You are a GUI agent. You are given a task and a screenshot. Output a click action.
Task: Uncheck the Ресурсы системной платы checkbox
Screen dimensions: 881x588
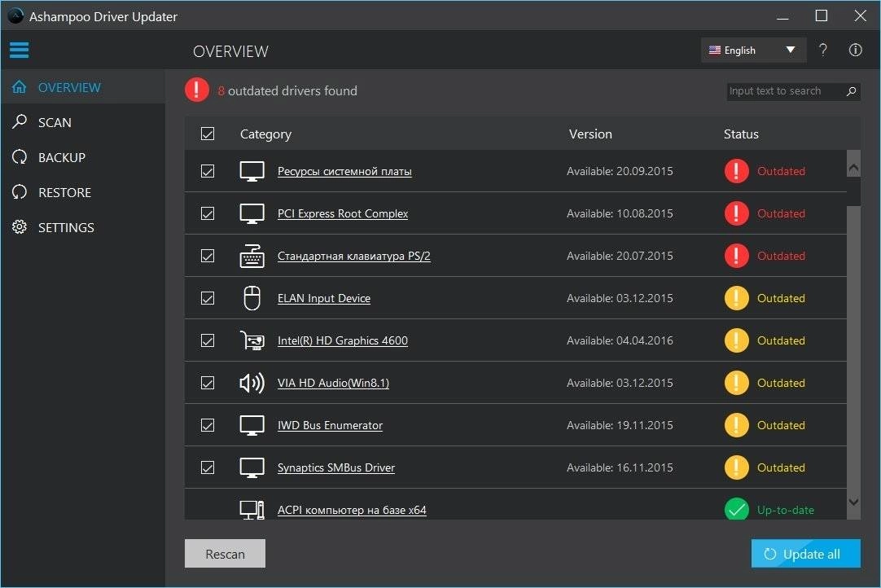point(208,171)
